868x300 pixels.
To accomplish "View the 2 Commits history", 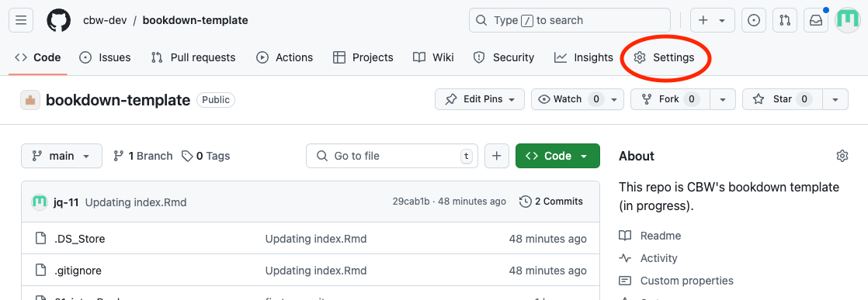I will tap(550, 202).
